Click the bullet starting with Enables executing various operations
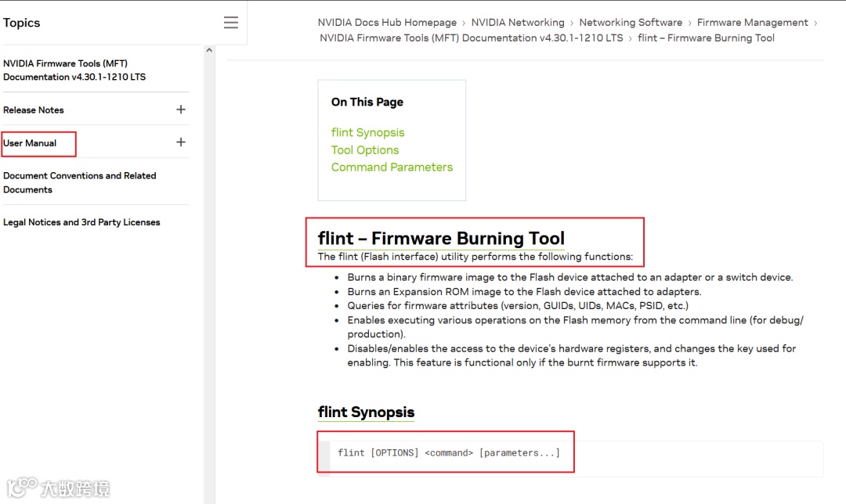This screenshot has height=504, width=846. pos(575,327)
